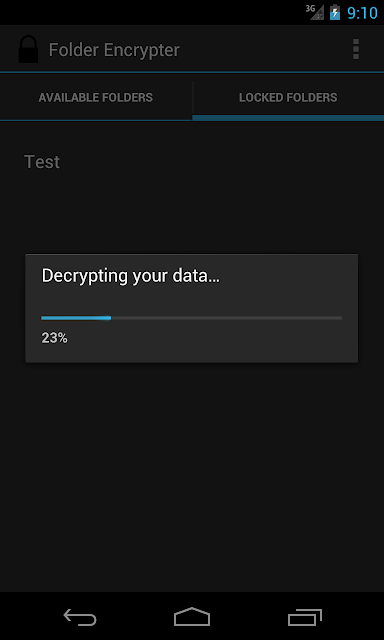Tap the 9:10 clock in status bar
Screen dimensions: 384x640
(362, 13)
